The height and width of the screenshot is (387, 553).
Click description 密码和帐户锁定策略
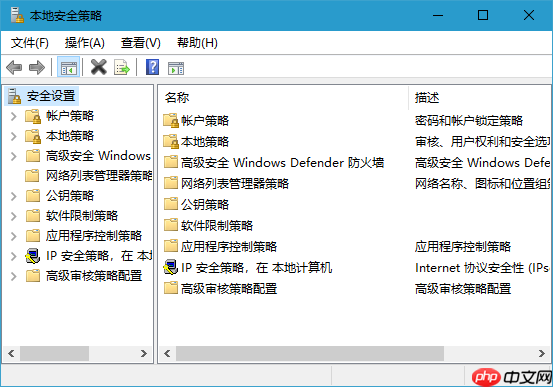469,121
